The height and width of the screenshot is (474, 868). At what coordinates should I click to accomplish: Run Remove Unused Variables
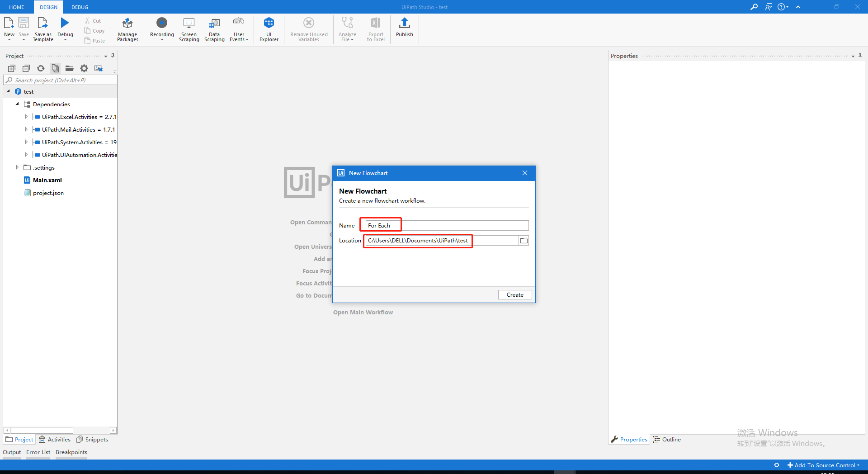click(x=308, y=29)
